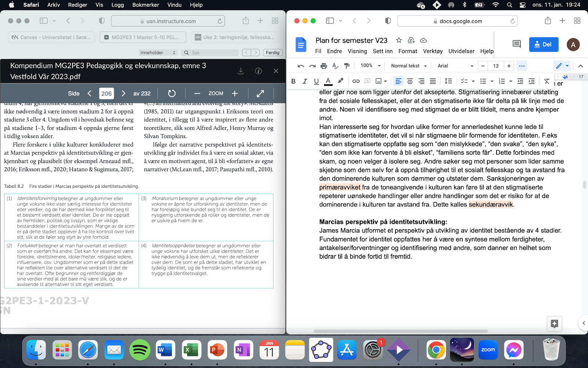Select the paint format tool
588x368 pixels.
click(347, 66)
